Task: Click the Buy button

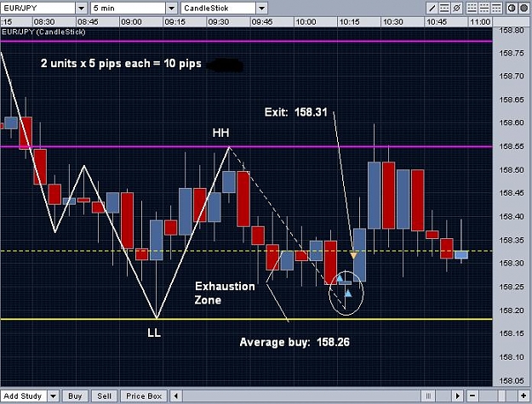Action: click(x=75, y=395)
